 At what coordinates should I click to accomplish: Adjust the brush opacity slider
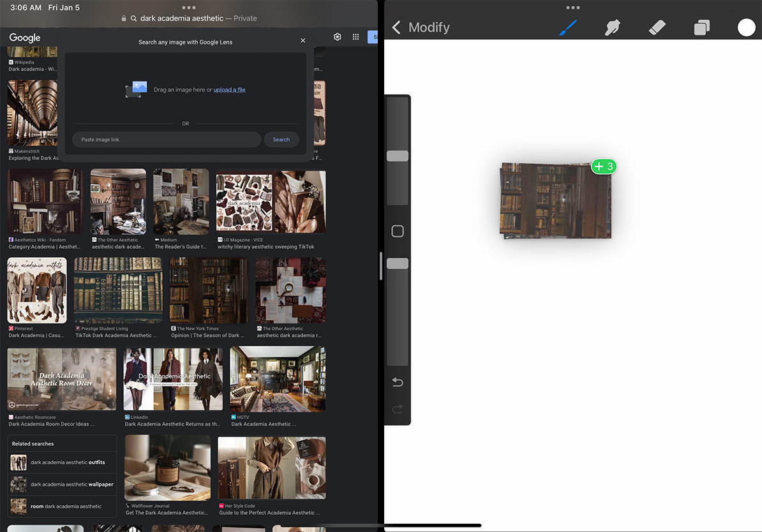coord(397,263)
